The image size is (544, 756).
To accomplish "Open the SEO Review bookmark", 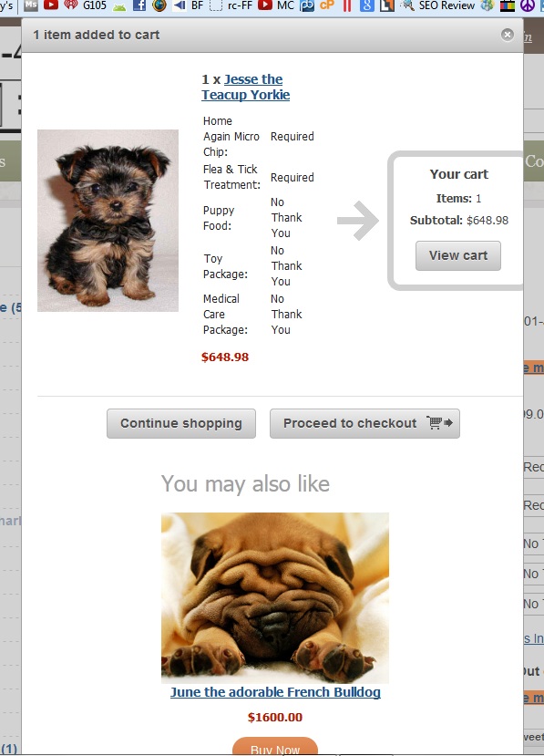I will tap(438, 5).
